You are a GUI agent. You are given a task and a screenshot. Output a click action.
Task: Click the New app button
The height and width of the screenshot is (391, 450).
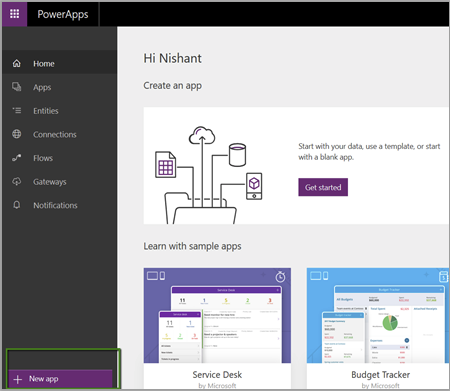click(x=60, y=379)
